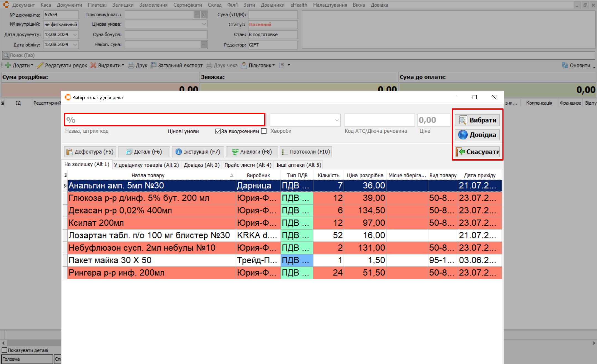597x364 pixels.
Task: Tick the checkbox beside Хвороби
Action: tap(264, 131)
